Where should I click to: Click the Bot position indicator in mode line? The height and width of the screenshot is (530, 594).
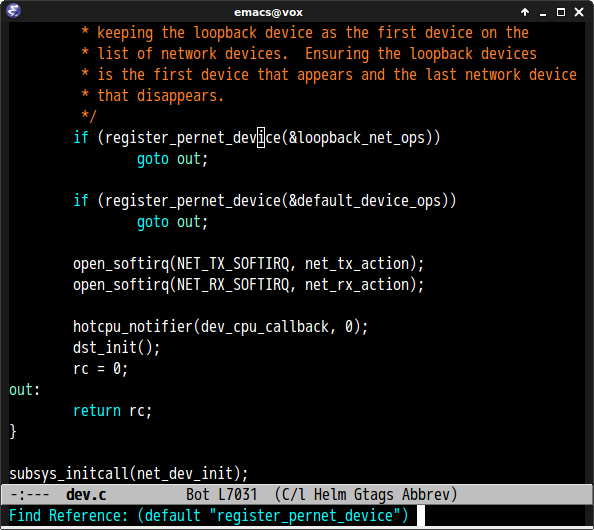coord(198,494)
